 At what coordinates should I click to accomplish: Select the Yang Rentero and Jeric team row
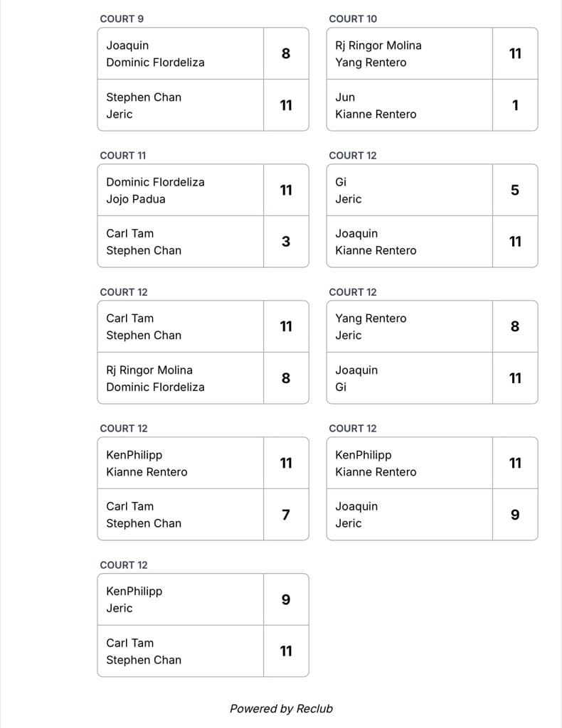(x=432, y=327)
